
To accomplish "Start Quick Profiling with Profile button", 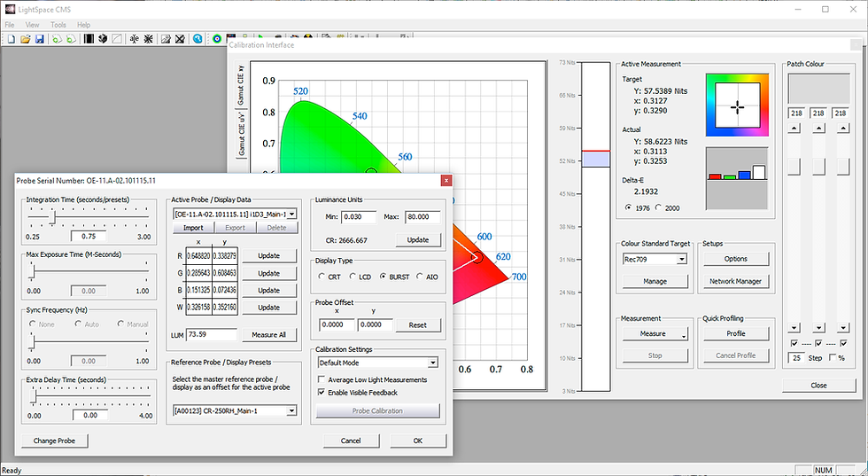I will pos(736,333).
